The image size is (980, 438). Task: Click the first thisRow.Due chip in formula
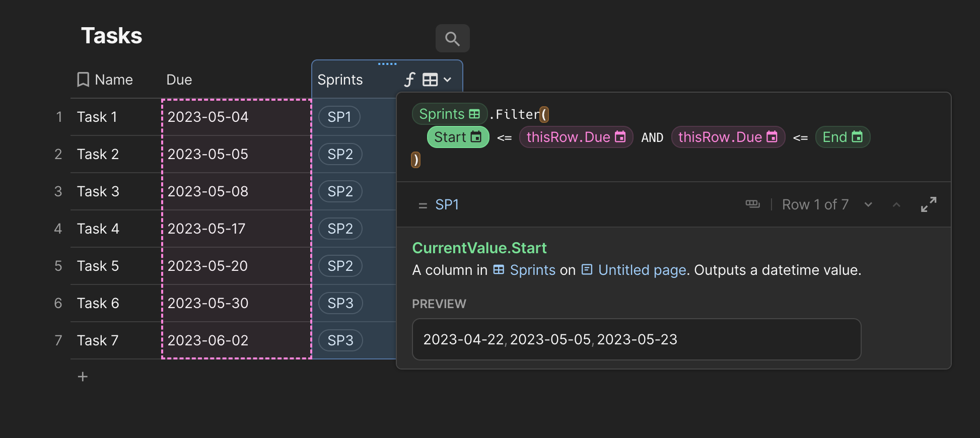576,137
